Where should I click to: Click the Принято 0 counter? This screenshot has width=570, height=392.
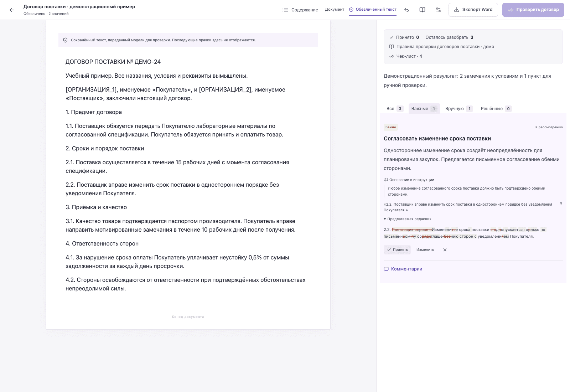coord(404,37)
